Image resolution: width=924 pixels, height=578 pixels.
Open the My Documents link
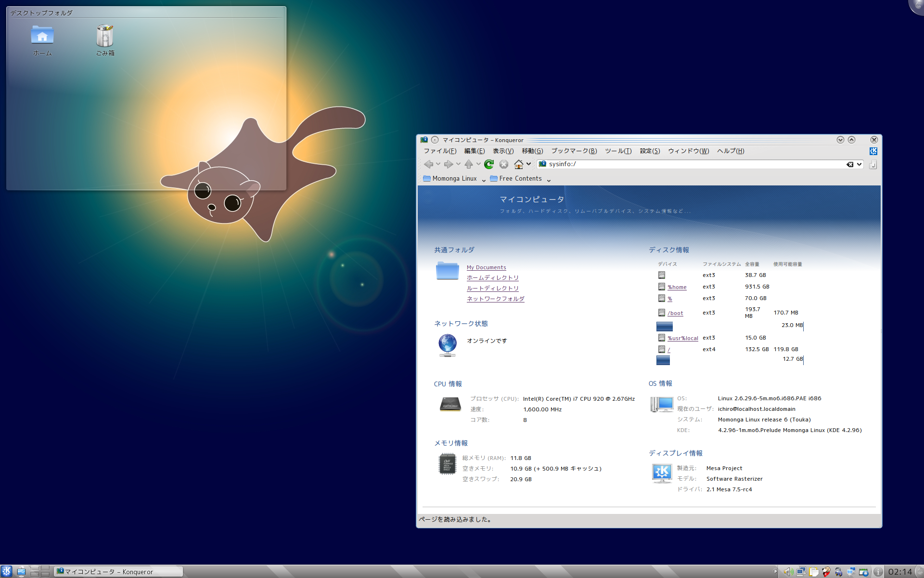pos(486,267)
